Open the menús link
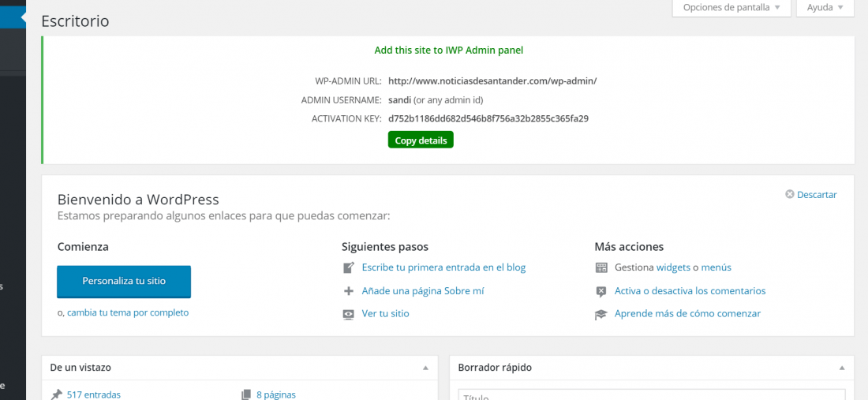Screen dimensions: 868x400 [716, 267]
